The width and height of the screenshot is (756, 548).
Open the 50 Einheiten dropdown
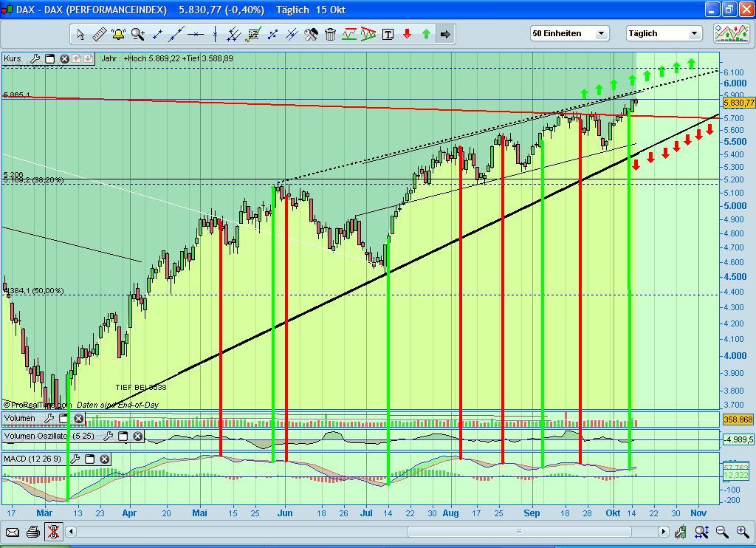click(601, 32)
